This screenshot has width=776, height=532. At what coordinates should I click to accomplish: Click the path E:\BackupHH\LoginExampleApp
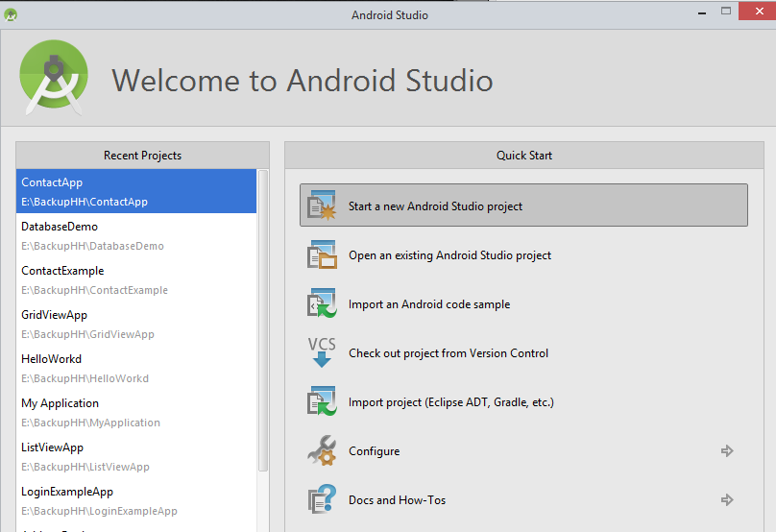(99, 511)
